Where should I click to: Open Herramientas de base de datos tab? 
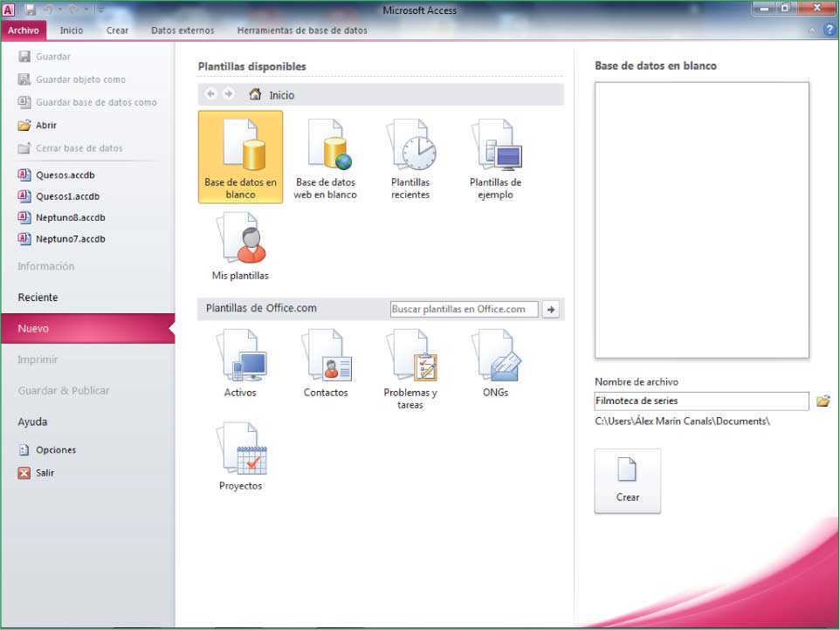click(x=302, y=31)
